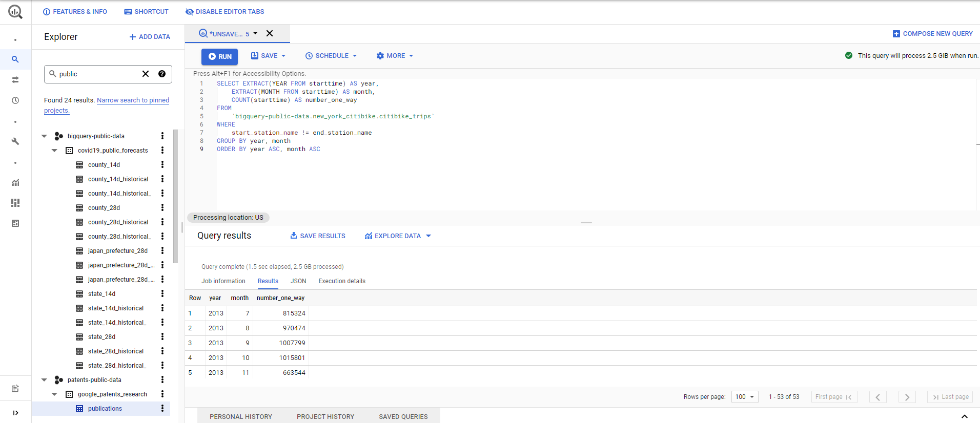Open actions menu for county_14d table
Screen dimensions: 980x423
click(162, 164)
